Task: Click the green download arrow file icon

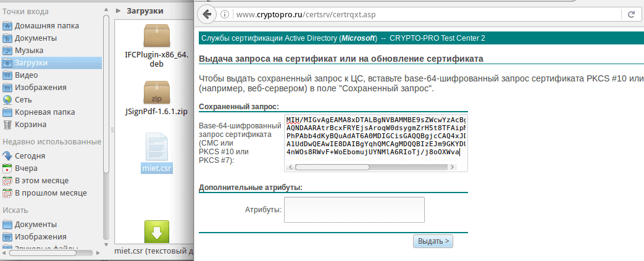Action: (156, 232)
